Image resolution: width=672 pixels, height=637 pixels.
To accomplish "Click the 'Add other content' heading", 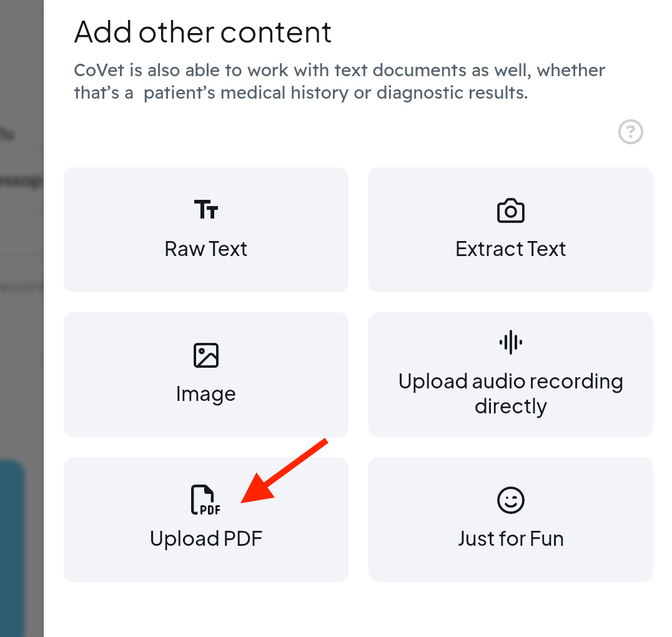I will [203, 32].
